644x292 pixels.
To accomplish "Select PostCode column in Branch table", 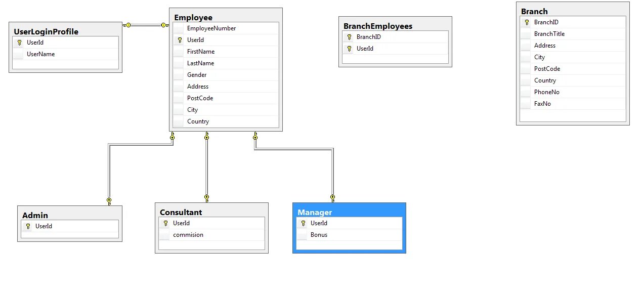I will 573,69.
